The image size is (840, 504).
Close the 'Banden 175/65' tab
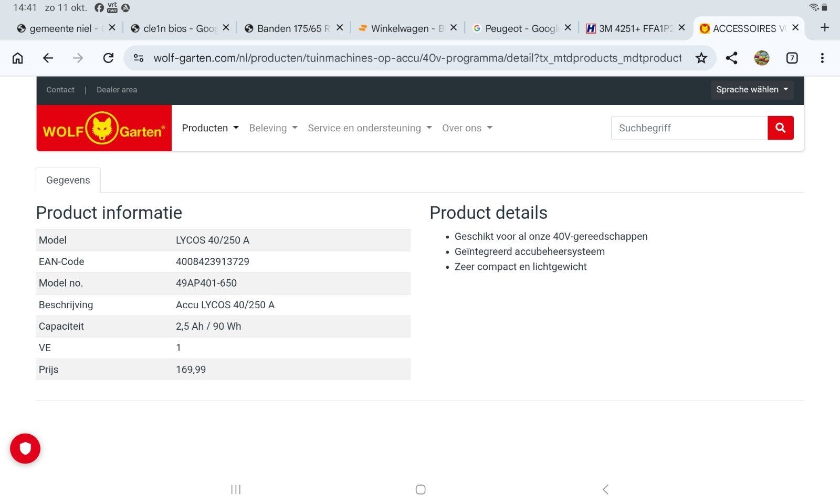point(340,27)
